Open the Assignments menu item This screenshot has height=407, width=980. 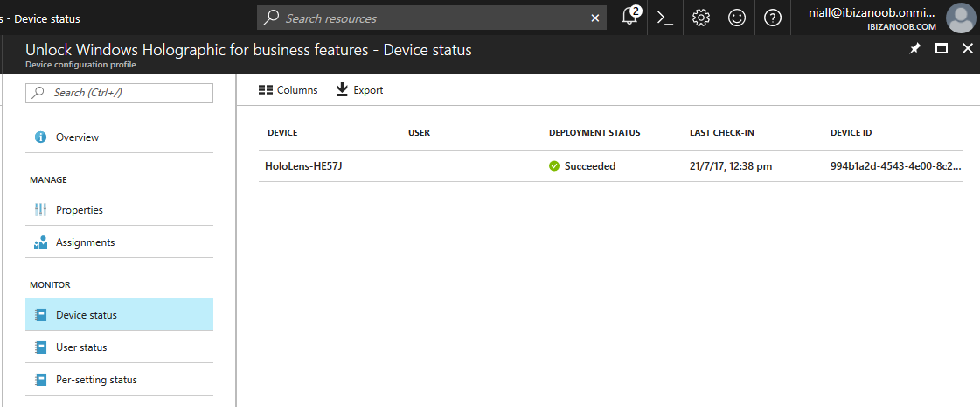click(120, 242)
